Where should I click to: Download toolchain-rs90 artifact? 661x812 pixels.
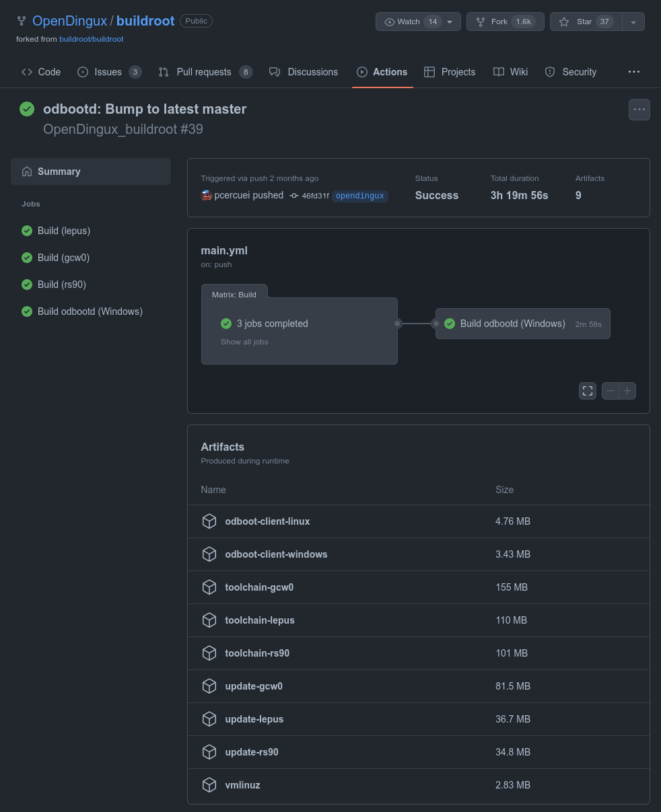pos(257,653)
